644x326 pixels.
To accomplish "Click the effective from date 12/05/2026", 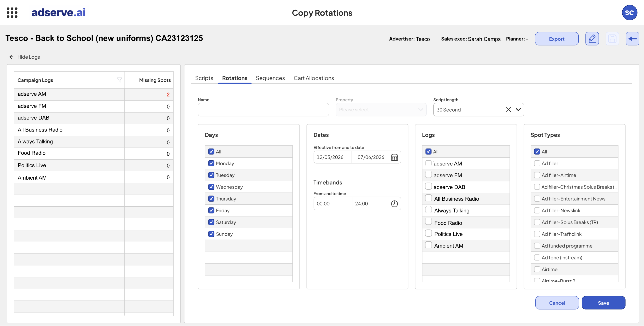I will click(x=330, y=157).
